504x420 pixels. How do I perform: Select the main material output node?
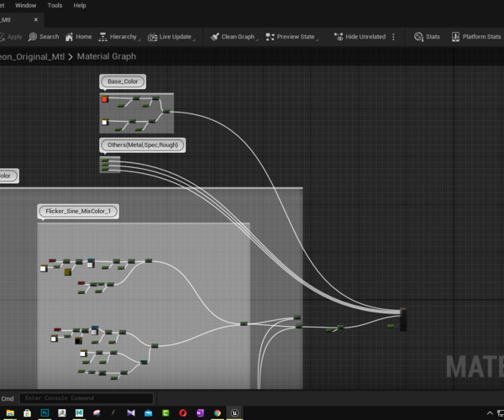(x=403, y=319)
